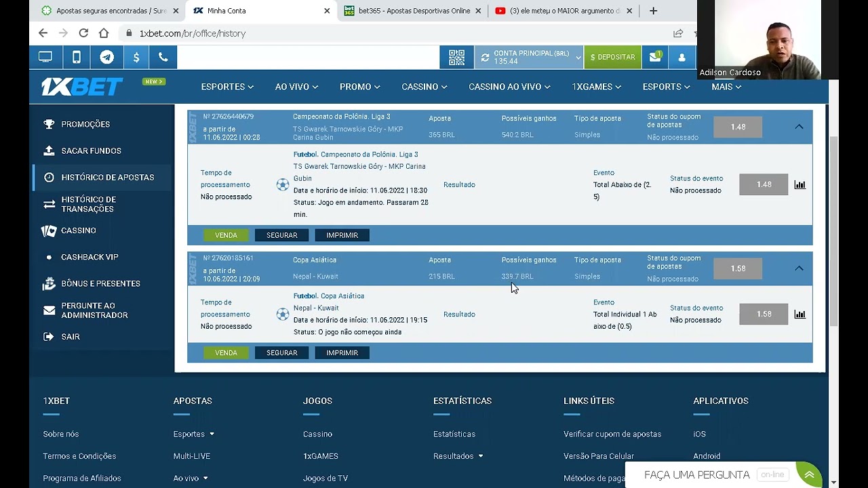Expand the 1XGames navigation dropdown
The image size is (868, 488).
[596, 87]
